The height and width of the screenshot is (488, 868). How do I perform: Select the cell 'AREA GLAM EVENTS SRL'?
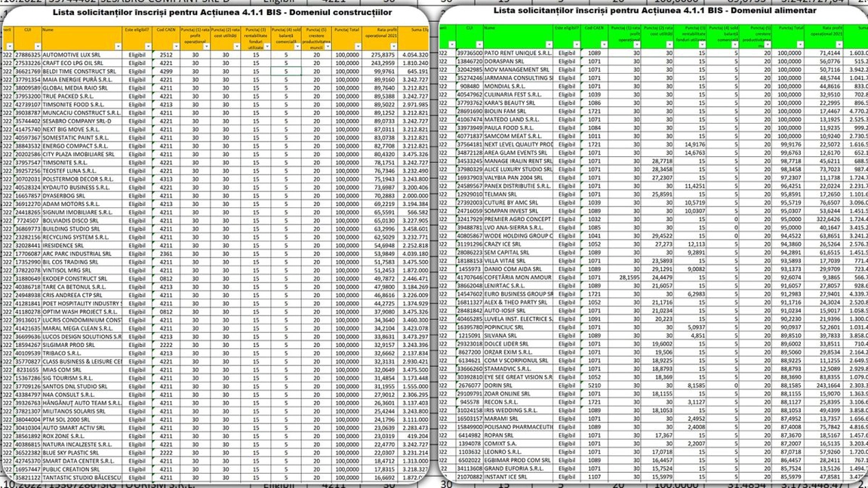518,152
